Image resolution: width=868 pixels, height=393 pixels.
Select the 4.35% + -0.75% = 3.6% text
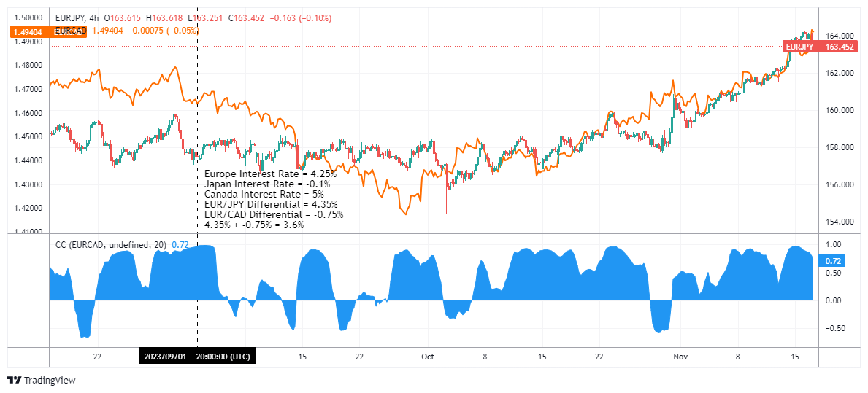point(254,225)
